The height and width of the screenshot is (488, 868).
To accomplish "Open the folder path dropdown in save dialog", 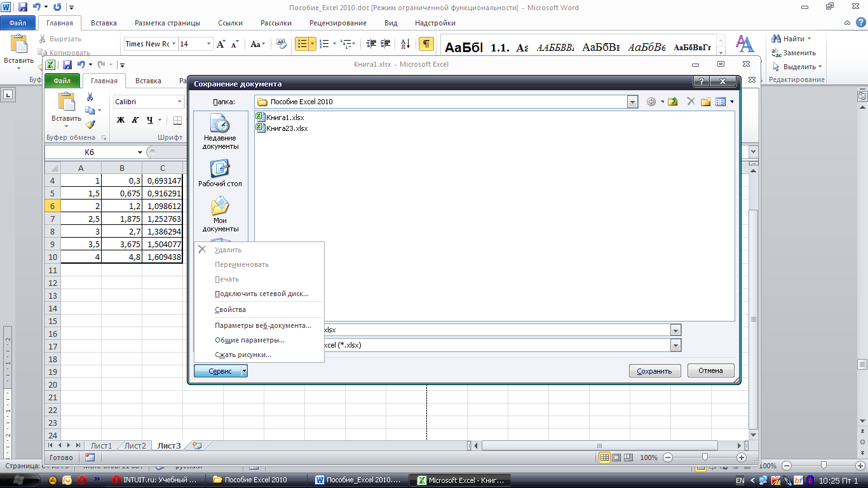I will coord(632,102).
